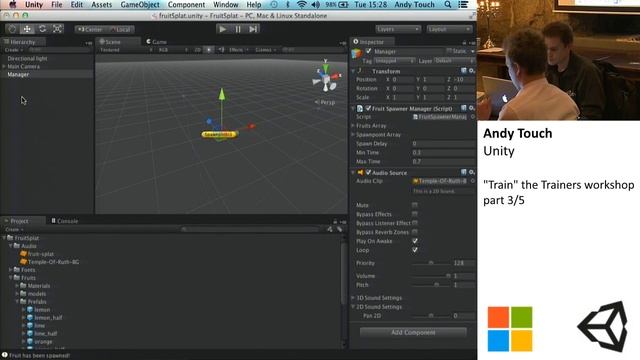Switch to the Game tab
This screenshot has width=640, height=360.
156,42
